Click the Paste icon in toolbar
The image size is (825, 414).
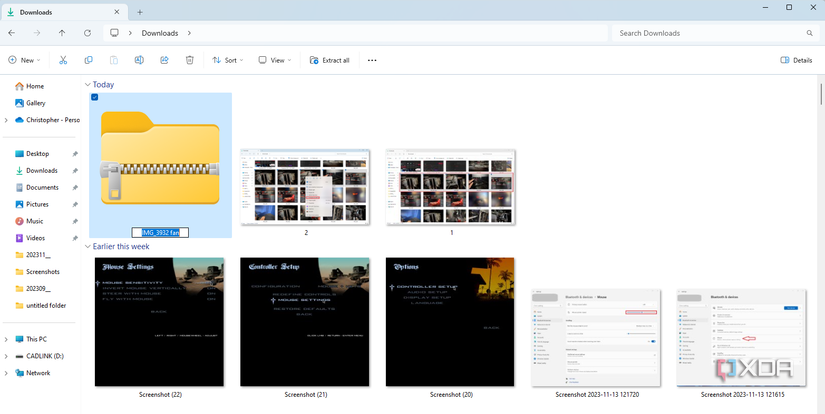tap(114, 60)
